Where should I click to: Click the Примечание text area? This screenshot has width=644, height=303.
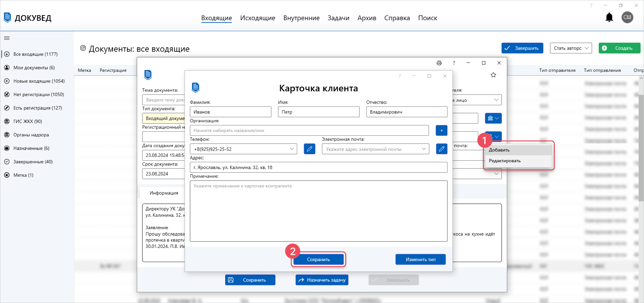pyautogui.click(x=319, y=211)
